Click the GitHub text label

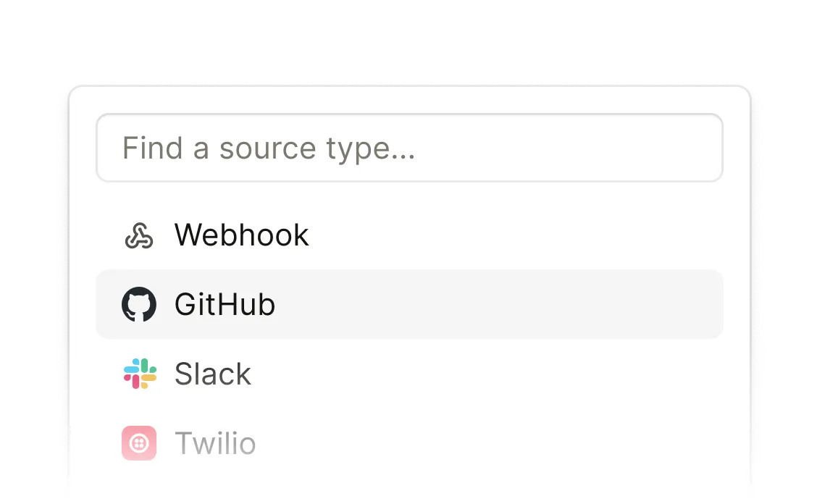click(x=225, y=304)
